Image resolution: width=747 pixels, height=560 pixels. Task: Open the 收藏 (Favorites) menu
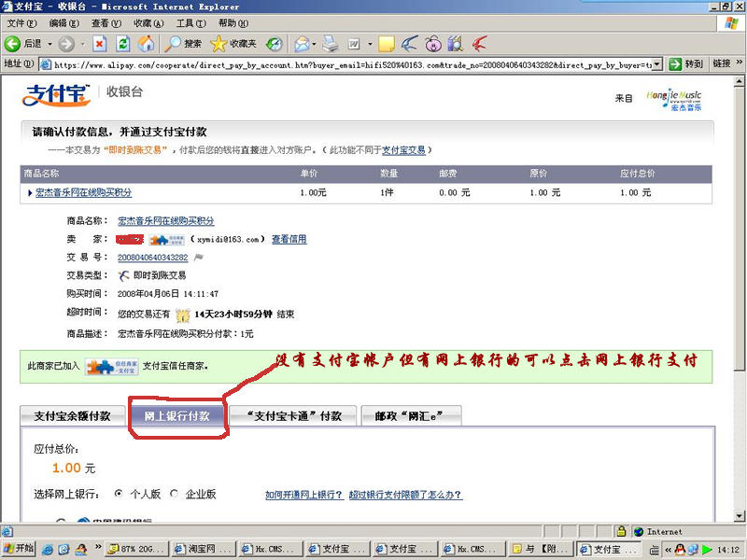pos(148,23)
